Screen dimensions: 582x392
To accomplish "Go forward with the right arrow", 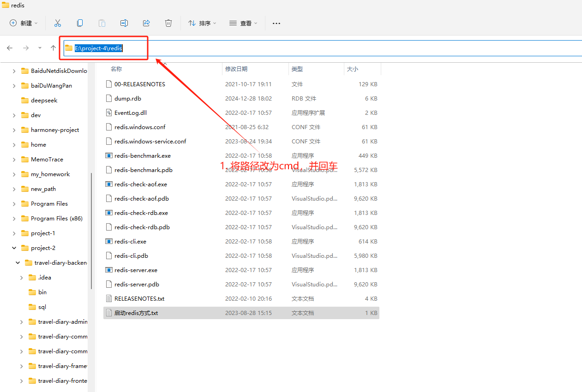I will coord(26,48).
